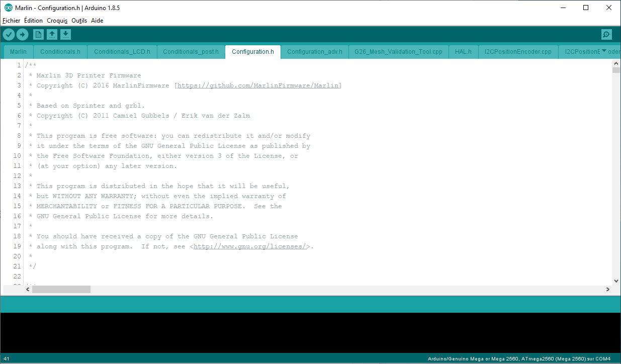Click the line '(at your option) any later version.'
Screen dimensions: 621x364
(x=107, y=166)
